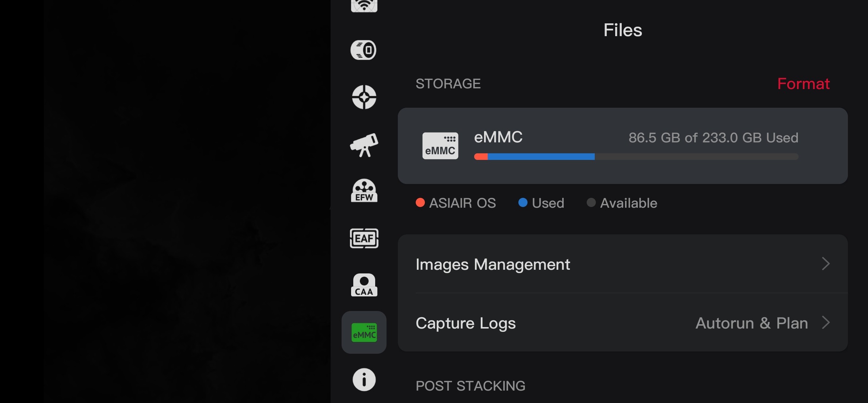The height and width of the screenshot is (403, 868).
Task: Choose Autorun & Plan log option
Action: (751, 323)
